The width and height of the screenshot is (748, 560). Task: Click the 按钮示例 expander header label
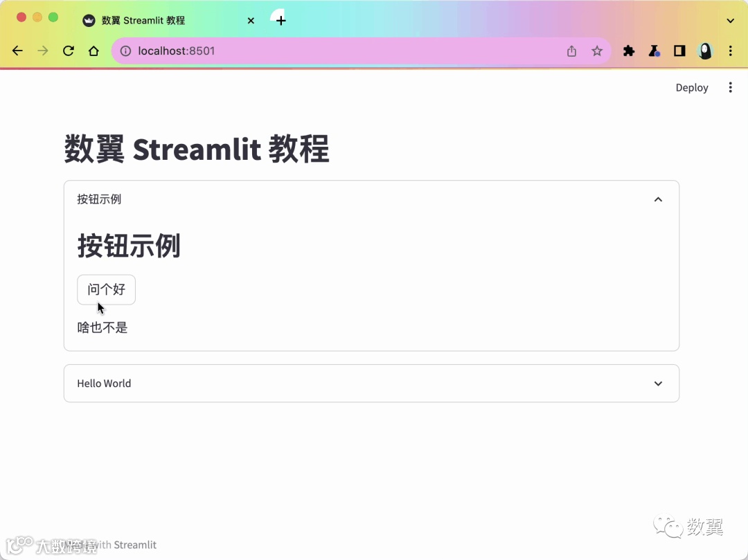[x=99, y=199]
